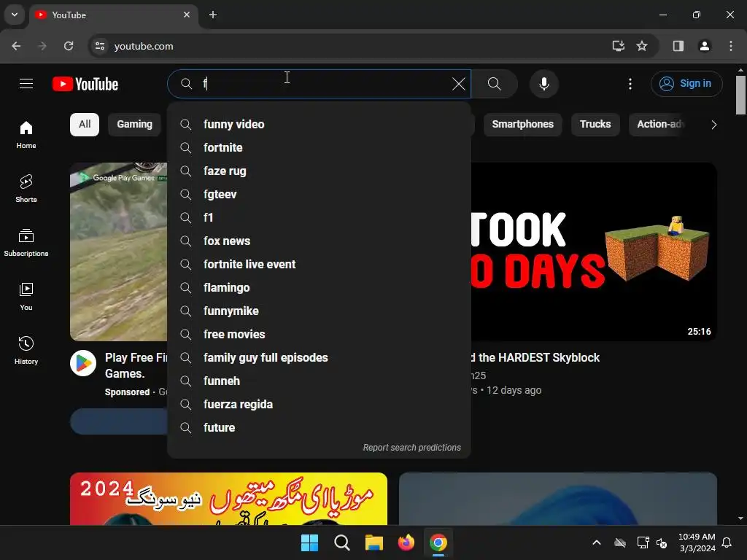This screenshot has height=560, width=747.
Task: Pick the 'funneh' suggestion
Action: tap(319, 381)
